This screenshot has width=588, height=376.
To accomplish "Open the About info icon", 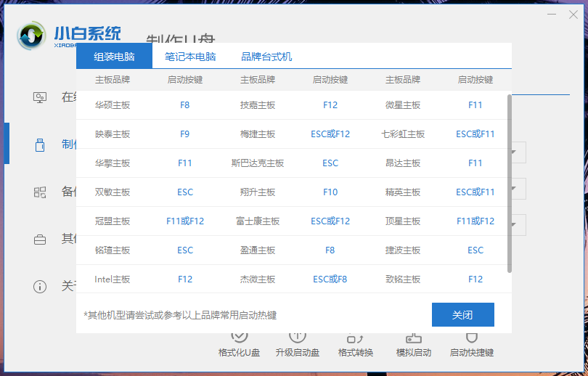I will [40, 286].
